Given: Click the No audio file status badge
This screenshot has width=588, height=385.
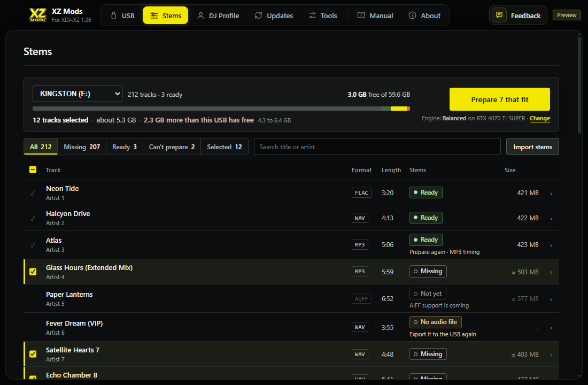Looking at the screenshot, I should [435, 322].
